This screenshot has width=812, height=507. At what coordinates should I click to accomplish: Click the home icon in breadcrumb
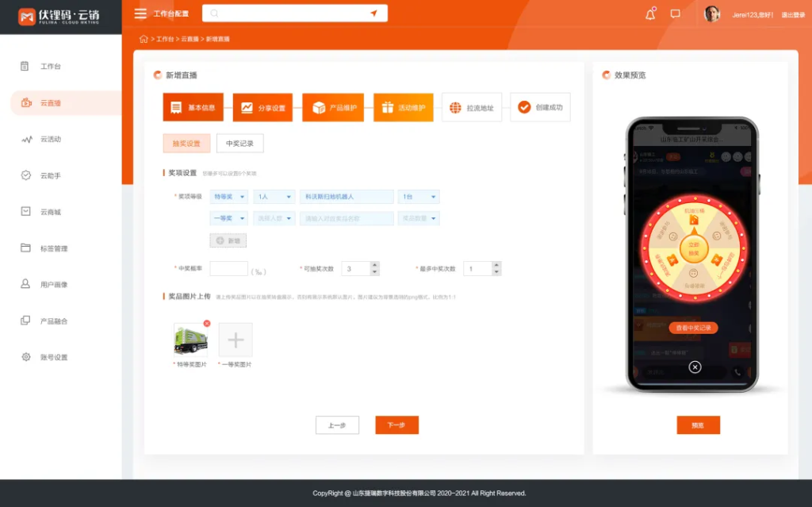[x=143, y=39]
